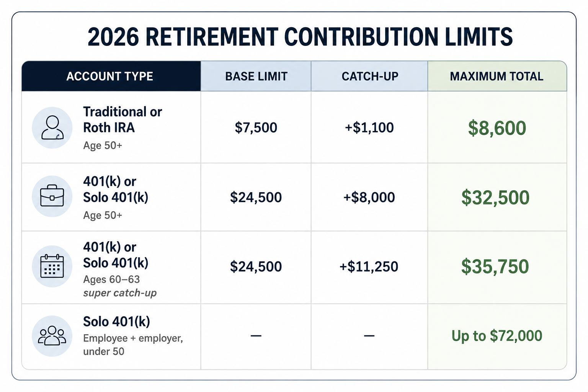
Task: Click the $8,600 maximum total value
Action: pos(497,128)
